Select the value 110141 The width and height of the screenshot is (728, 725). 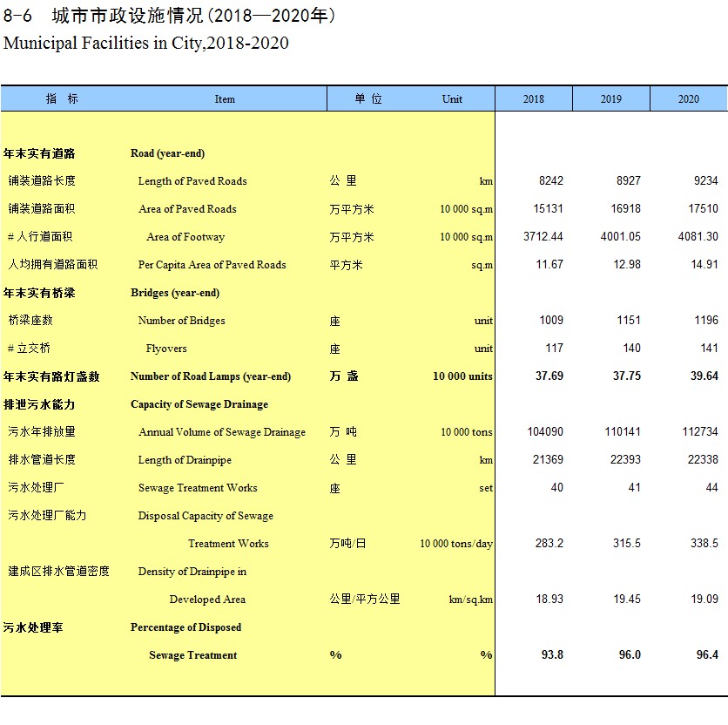click(x=624, y=431)
